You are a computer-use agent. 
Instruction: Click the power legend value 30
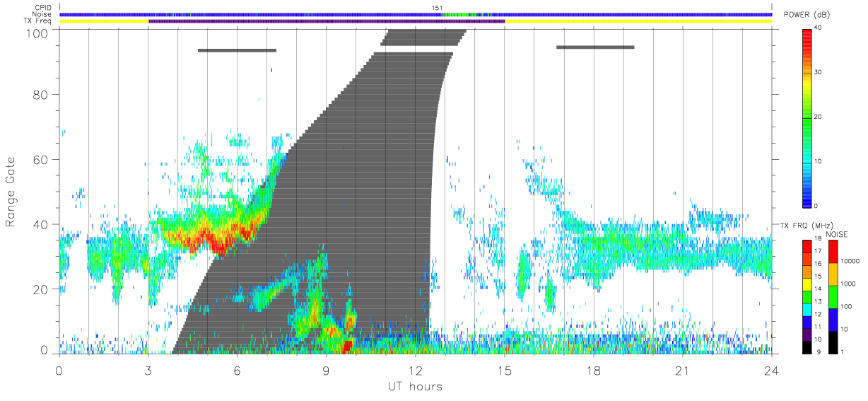(819, 72)
